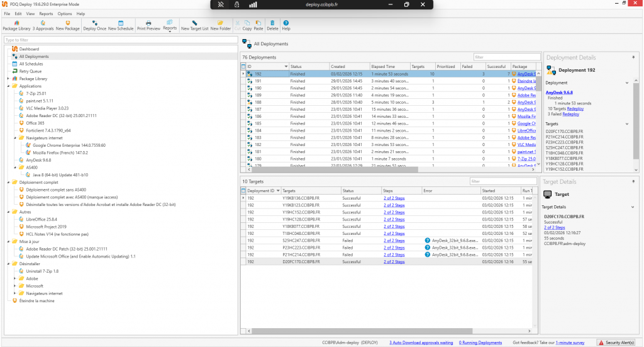The width and height of the screenshot is (644, 347).
Task: Collapse the Target Details section
Action: (633, 207)
